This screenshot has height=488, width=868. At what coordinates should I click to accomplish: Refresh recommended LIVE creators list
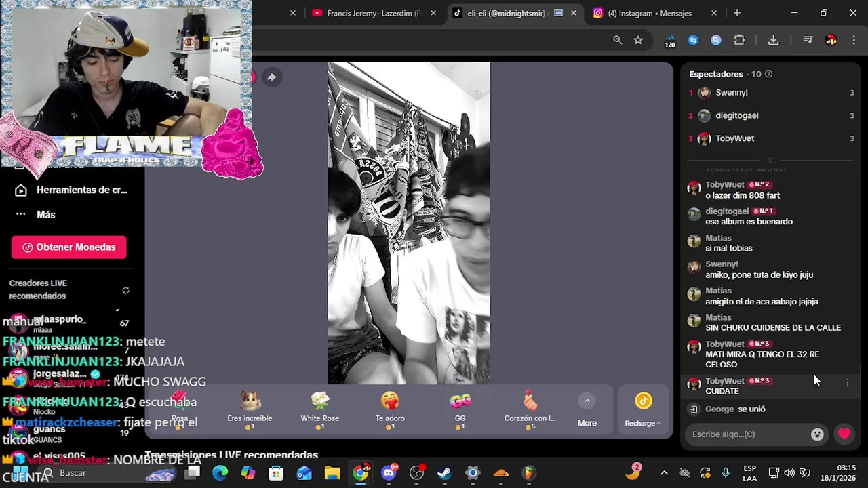(x=125, y=291)
